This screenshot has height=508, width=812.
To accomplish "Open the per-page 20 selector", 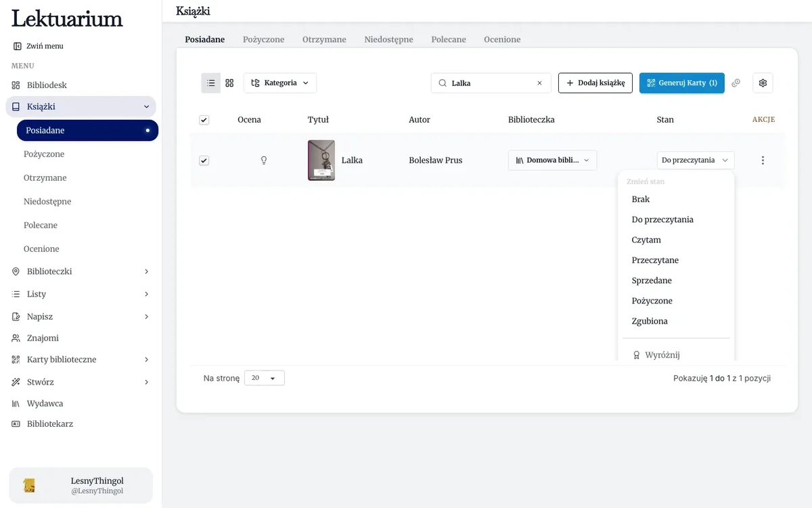I will pyautogui.click(x=265, y=378).
